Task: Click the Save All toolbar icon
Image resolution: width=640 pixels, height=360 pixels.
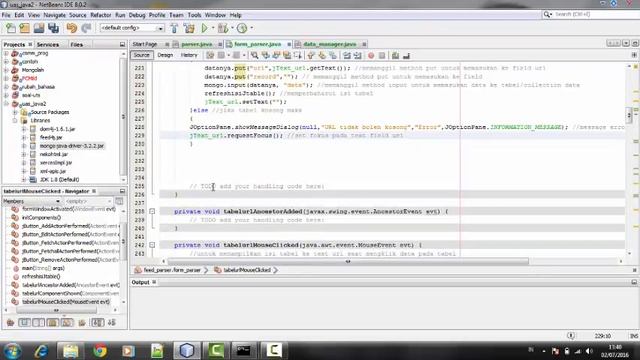Action: click(53, 28)
